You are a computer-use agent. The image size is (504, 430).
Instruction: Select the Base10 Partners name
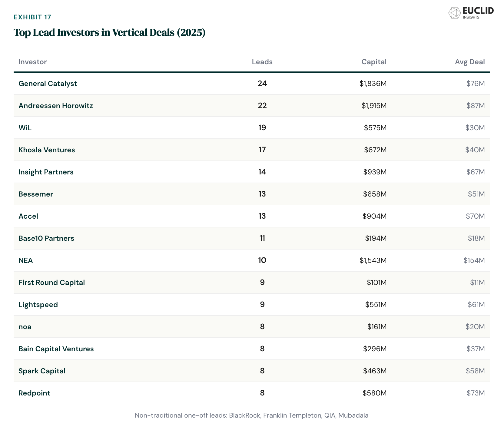pyautogui.click(x=46, y=238)
